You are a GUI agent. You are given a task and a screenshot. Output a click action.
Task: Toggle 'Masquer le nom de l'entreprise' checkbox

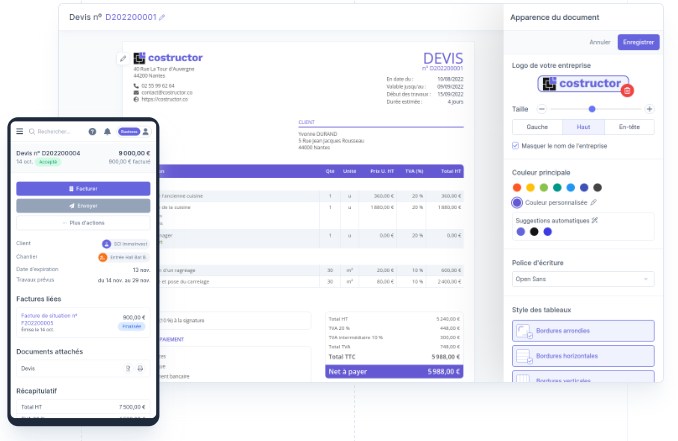[x=516, y=146]
